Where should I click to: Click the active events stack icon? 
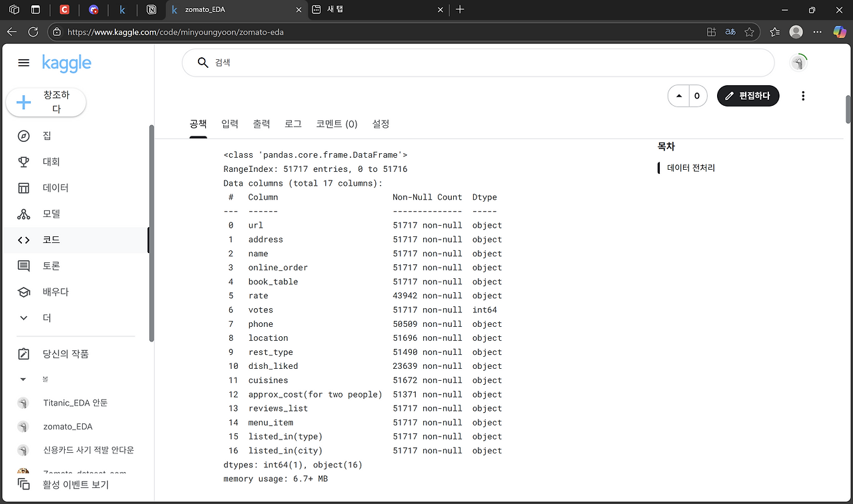[x=23, y=484]
